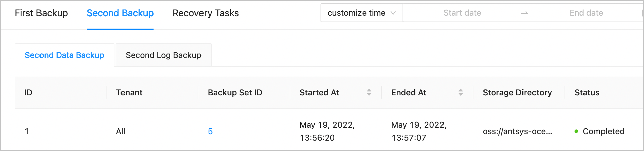
Task: Expand the customize time dropdown
Action: [x=361, y=13]
